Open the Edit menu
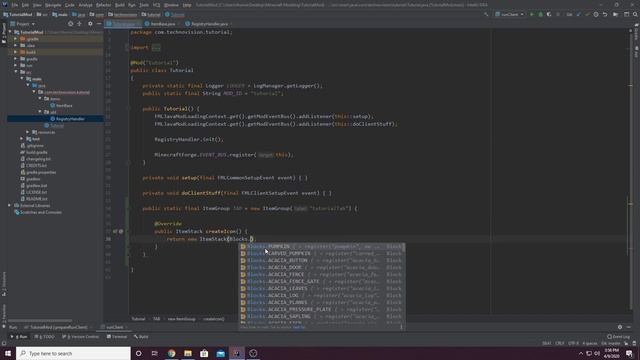Viewport: 640px width, 360px height. point(25,5)
